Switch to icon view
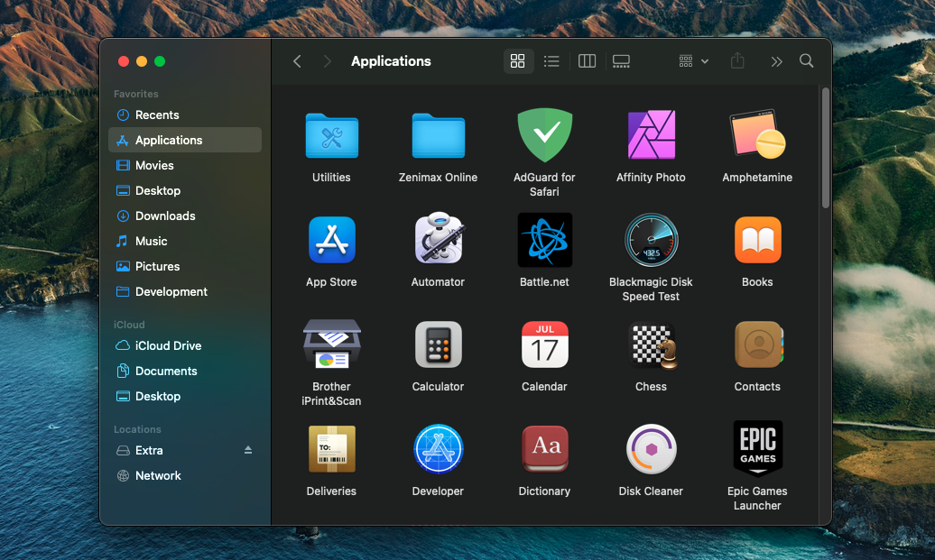935x560 pixels. click(x=518, y=60)
